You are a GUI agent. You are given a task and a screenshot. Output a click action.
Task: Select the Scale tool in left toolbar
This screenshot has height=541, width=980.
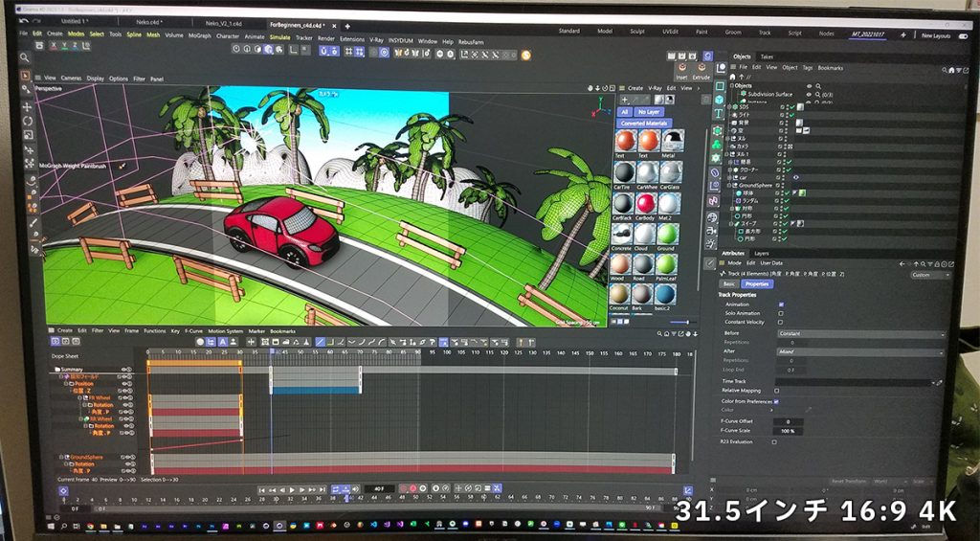(26, 135)
